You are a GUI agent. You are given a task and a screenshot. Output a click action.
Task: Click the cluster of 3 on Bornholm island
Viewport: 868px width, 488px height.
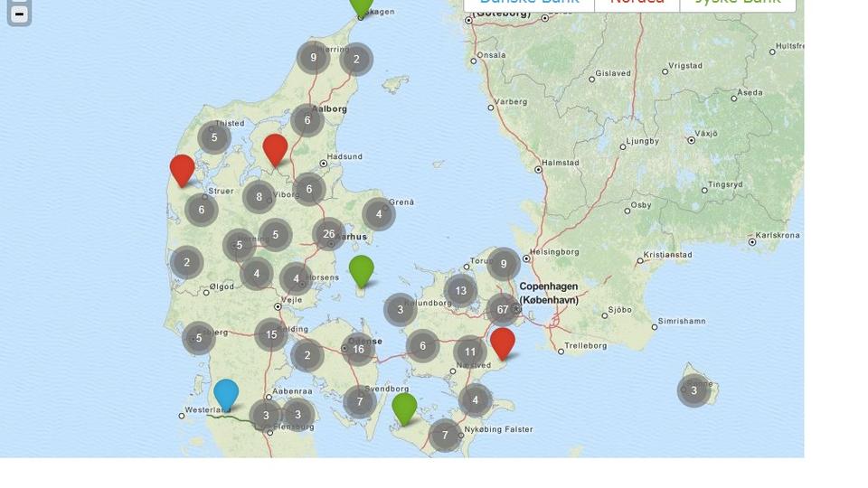tap(693, 390)
